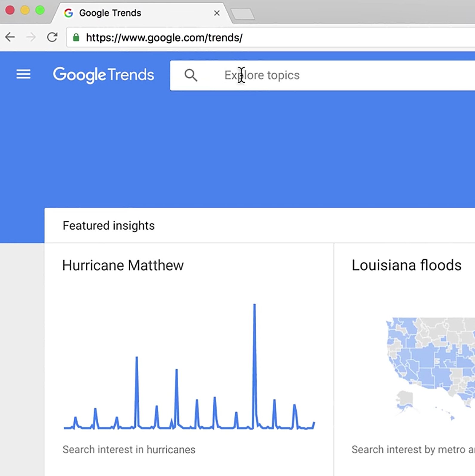Click the green padlock security icon
Image resolution: width=475 pixels, height=476 pixels.
coord(76,38)
